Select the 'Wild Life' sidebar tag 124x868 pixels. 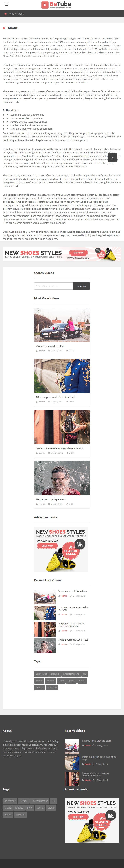coord(52,687)
